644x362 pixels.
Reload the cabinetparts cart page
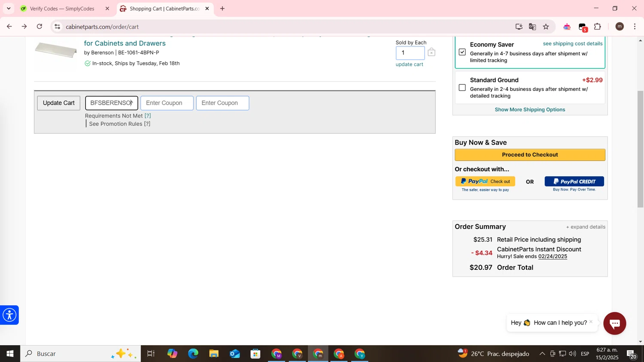coord(39,27)
